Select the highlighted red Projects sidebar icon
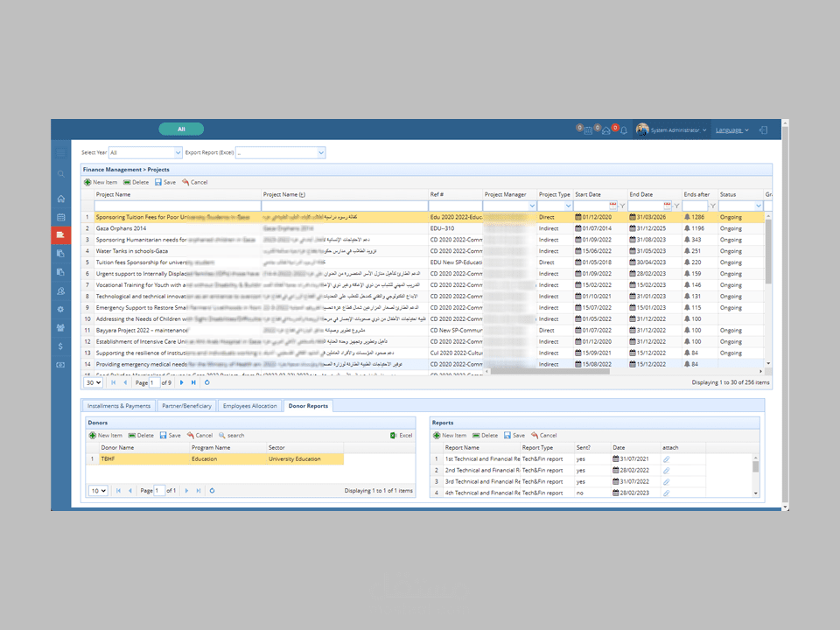Screen dimensions: 840x630 tap(60, 234)
